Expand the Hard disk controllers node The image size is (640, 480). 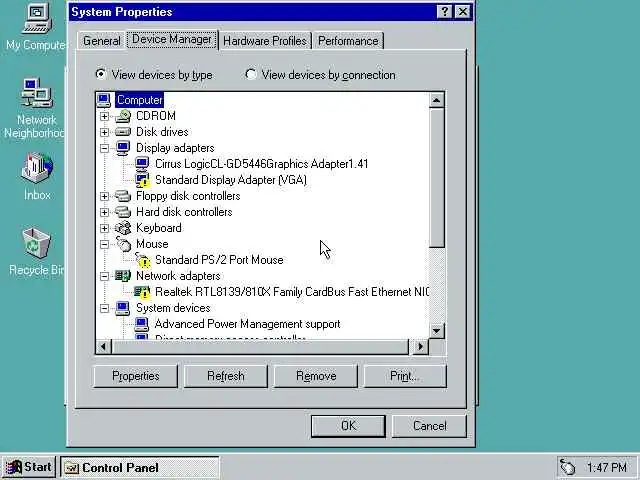tap(104, 212)
